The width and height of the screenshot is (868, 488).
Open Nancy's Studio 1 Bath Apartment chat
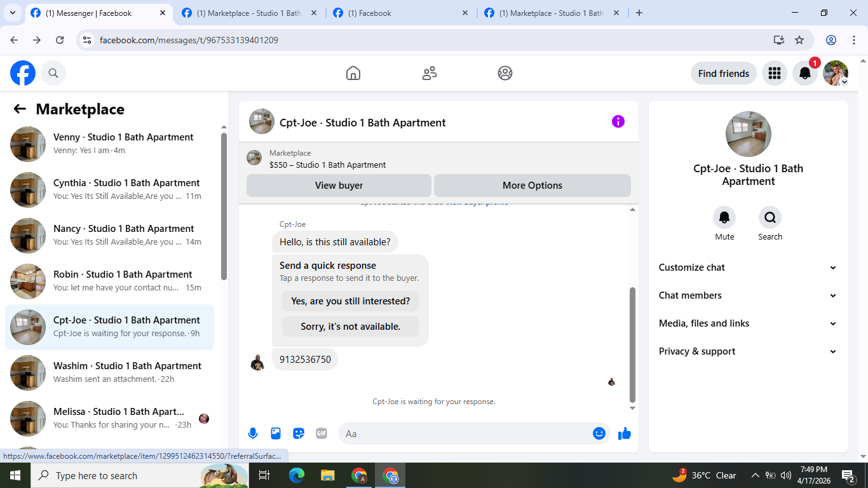pos(109,236)
